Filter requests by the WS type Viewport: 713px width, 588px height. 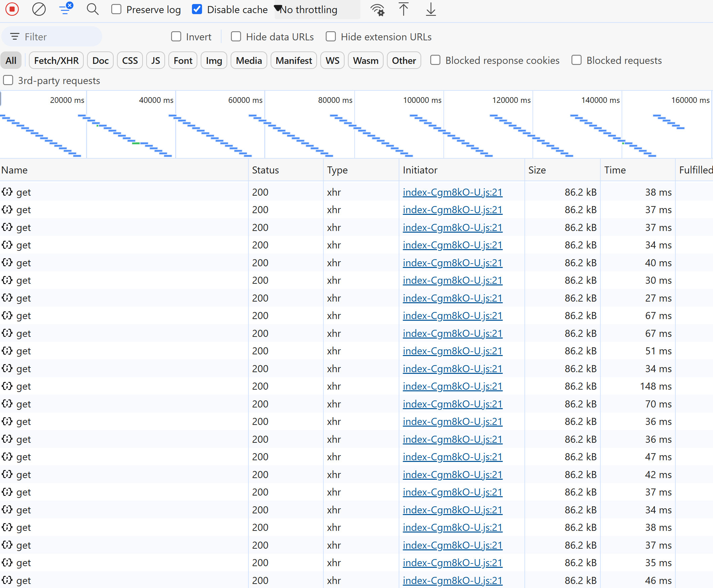click(x=332, y=60)
